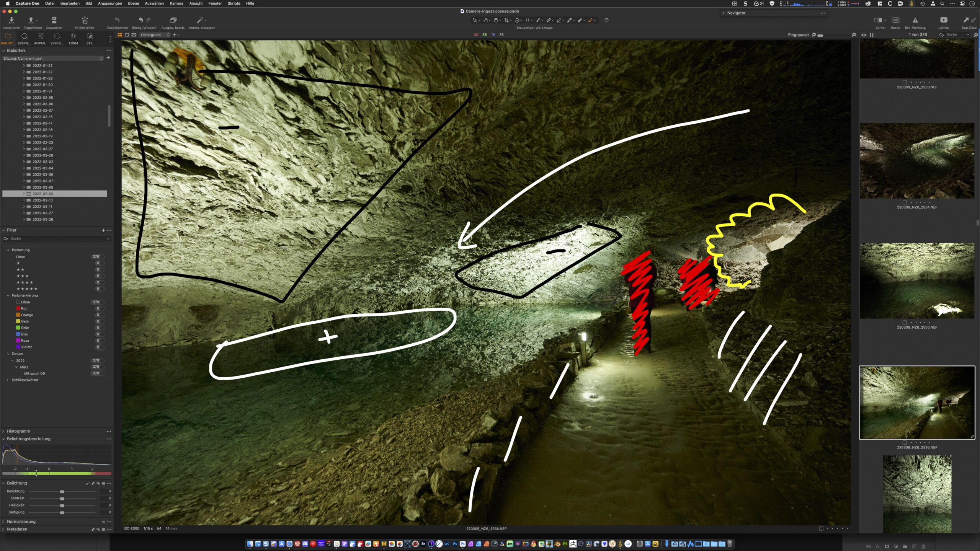Image resolution: width=980 pixels, height=551 pixels.
Task: Open the Kamera menu
Action: [176, 3]
